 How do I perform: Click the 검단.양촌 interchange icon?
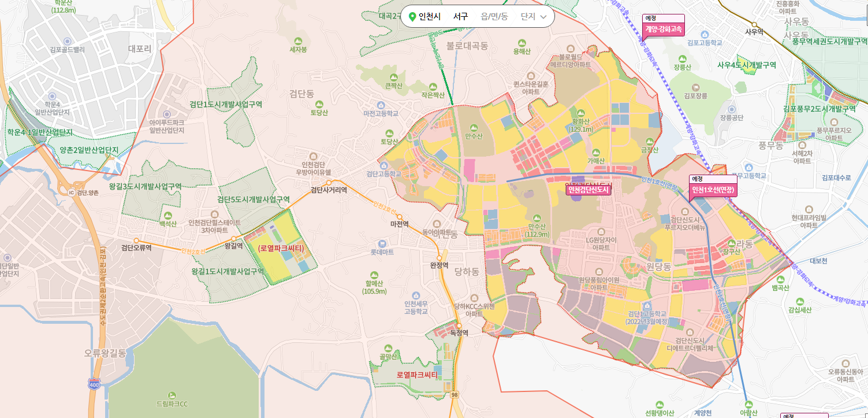(72, 192)
